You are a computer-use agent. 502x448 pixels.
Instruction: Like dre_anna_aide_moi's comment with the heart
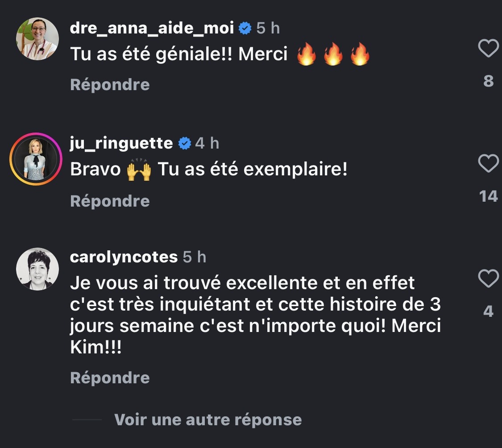click(488, 48)
